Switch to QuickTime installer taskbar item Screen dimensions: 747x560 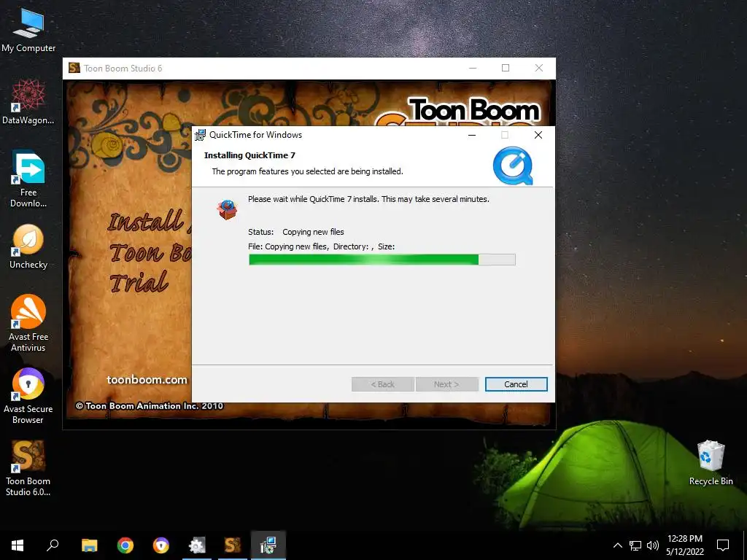pos(268,545)
